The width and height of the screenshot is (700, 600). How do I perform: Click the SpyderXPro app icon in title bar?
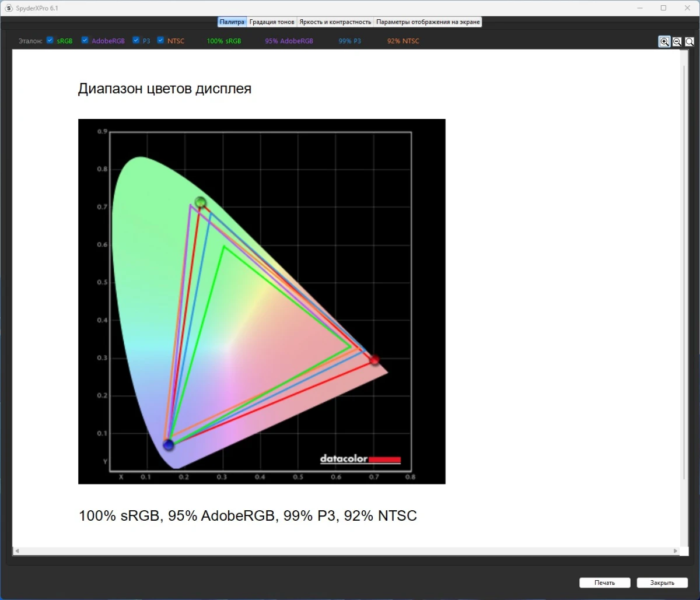point(9,8)
